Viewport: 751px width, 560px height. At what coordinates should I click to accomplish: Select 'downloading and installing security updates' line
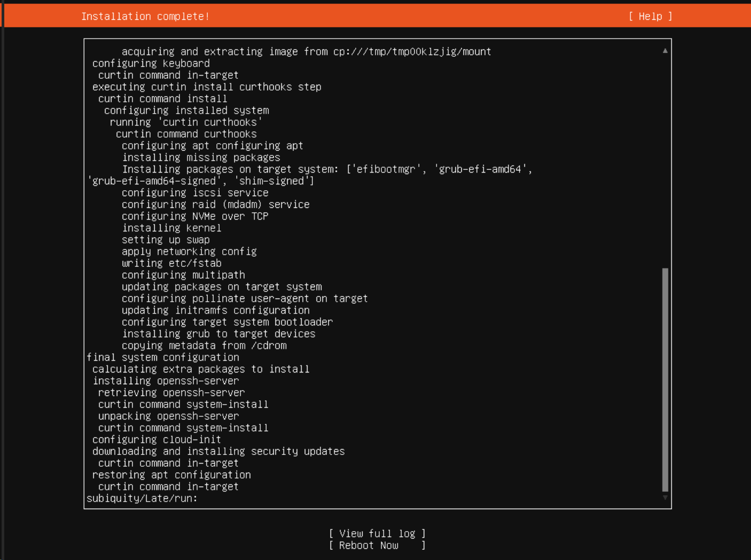(219, 451)
